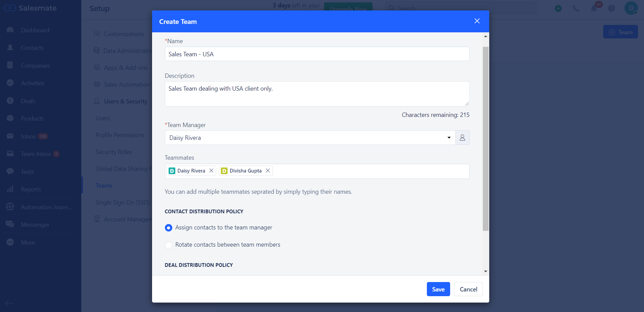Screen dimensions: 644x312
Task: Open the Deals sidebar icon
Action: (x=10, y=101)
